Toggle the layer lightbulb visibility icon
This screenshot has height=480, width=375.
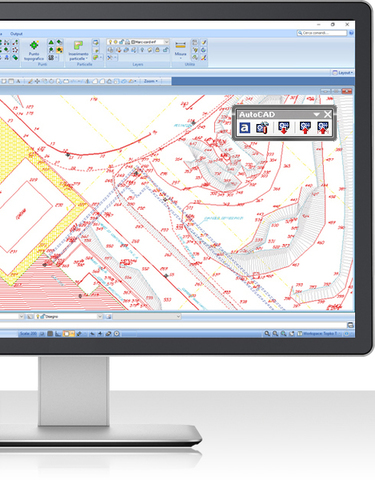click(110, 42)
